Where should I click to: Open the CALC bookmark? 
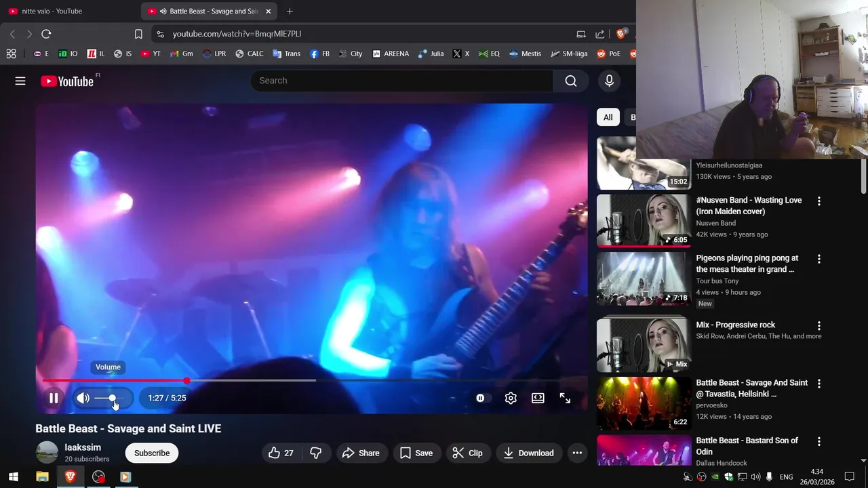(x=250, y=54)
